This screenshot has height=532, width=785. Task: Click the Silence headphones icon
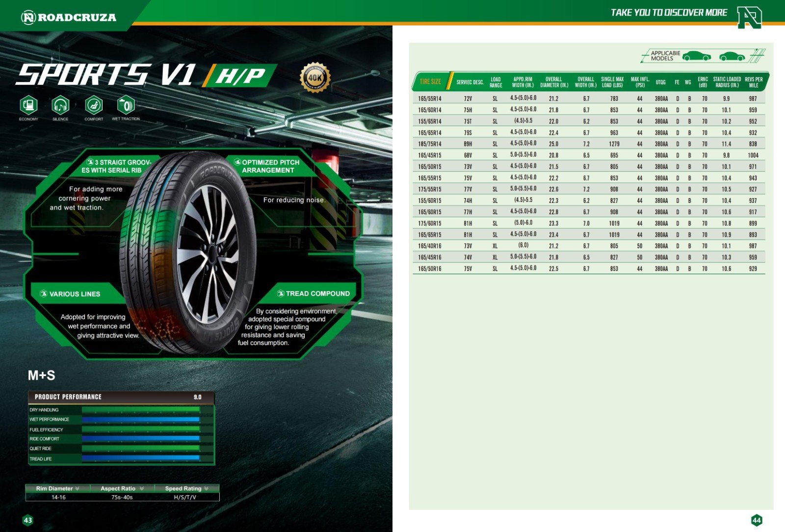pyautogui.click(x=60, y=105)
